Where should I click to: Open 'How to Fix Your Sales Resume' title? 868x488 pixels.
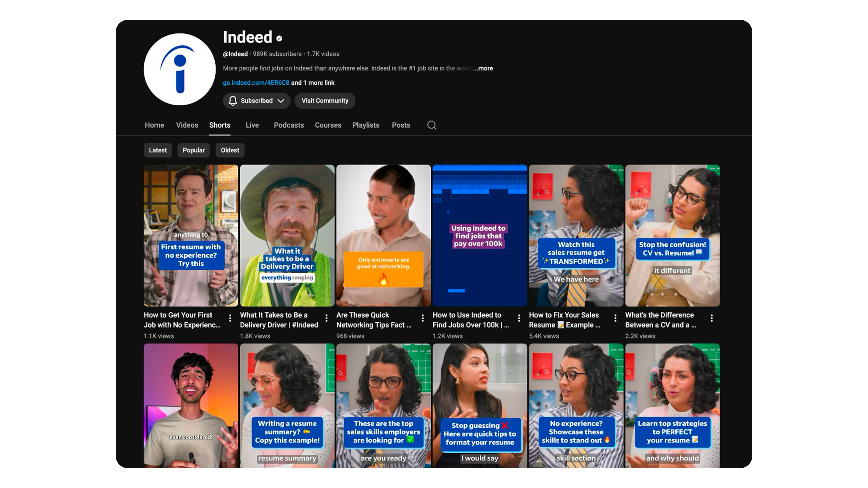pos(565,320)
